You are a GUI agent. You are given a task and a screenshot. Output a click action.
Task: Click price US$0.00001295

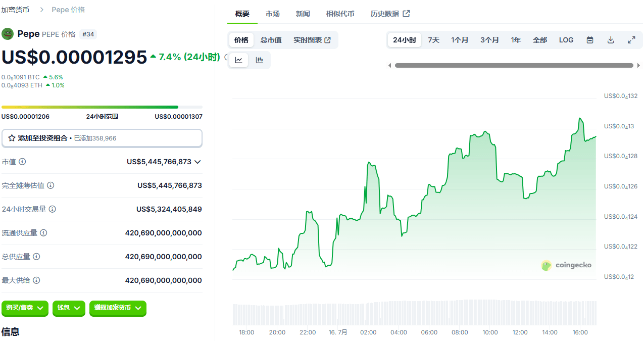[x=74, y=57]
